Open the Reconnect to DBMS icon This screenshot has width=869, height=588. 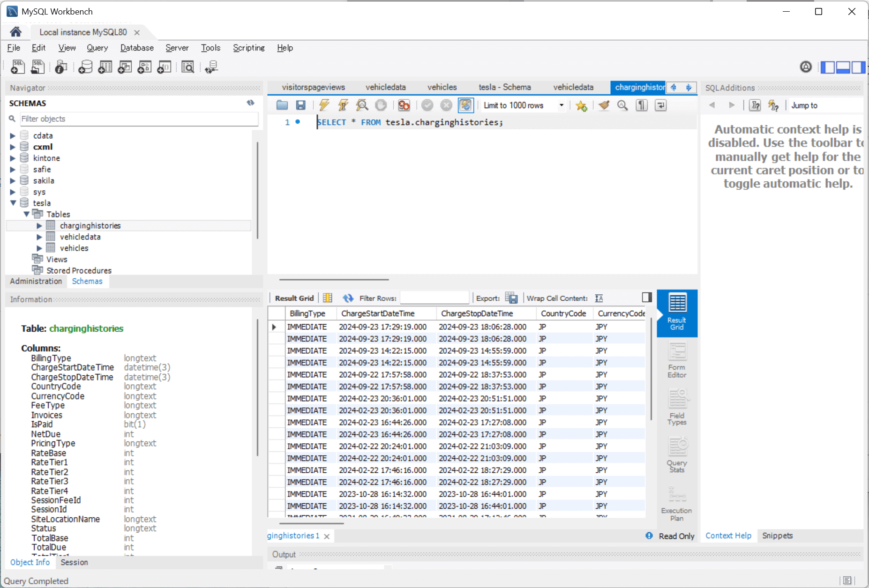211,67
